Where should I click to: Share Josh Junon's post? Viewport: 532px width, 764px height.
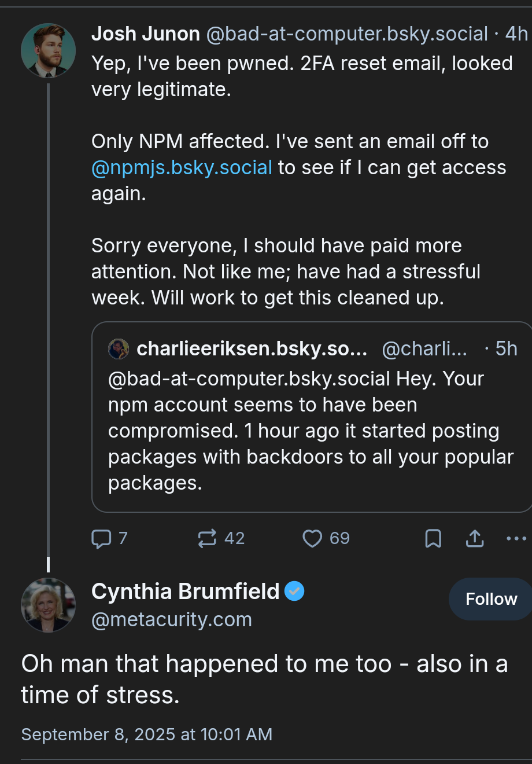pyautogui.click(x=475, y=539)
